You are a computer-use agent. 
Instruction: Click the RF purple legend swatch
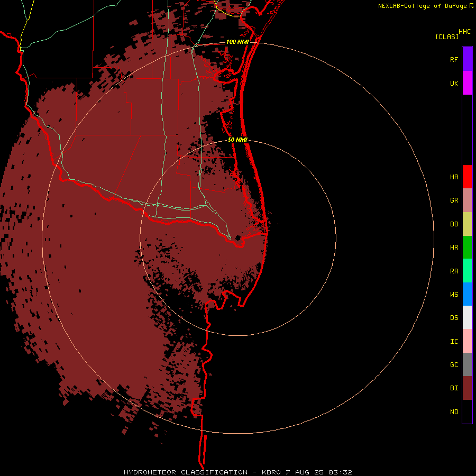coord(467,59)
